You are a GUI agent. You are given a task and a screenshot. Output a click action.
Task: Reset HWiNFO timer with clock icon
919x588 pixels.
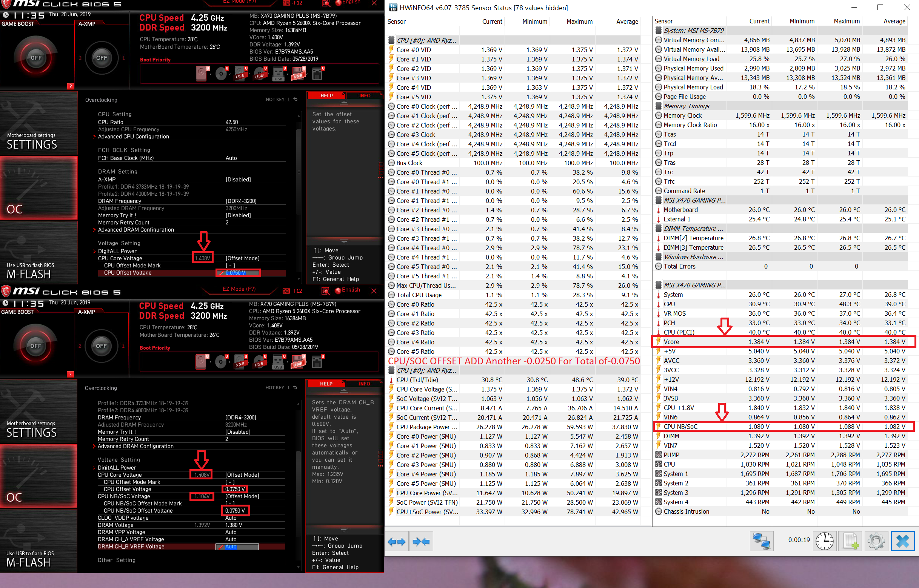point(825,541)
